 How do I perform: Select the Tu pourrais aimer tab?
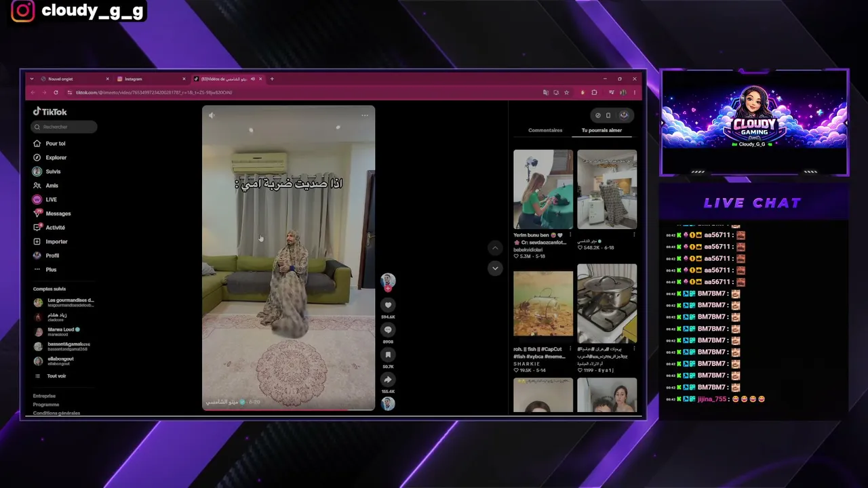(601, 130)
